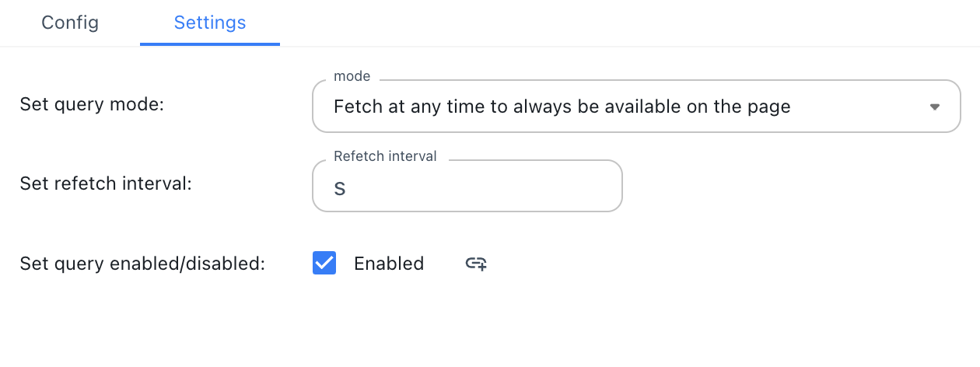Toggle the Enabled checkbox
This screenshot has height=367, width=980.
324,264
